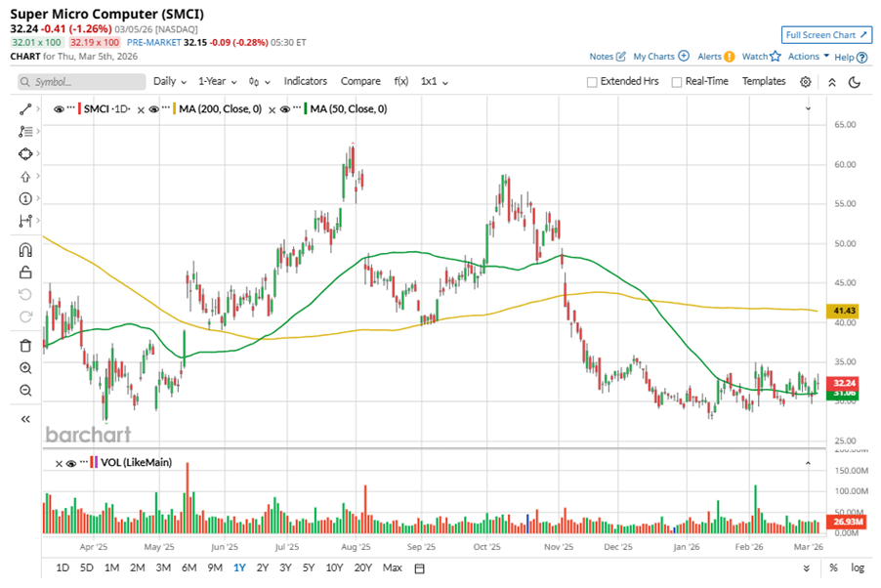
Task: Click the undo arrow icon
Action: pyautogui.click(x=25, y=295)
